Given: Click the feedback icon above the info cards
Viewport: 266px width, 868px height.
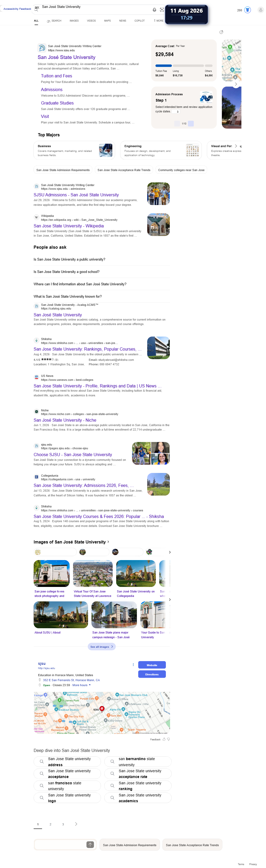Looking at the screenshot, I should [x=221, y=32].
